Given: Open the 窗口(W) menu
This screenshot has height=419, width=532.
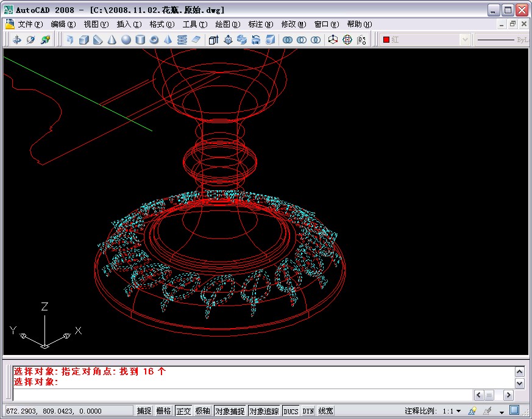Looking at the screenshot, I should coord(327,24).
